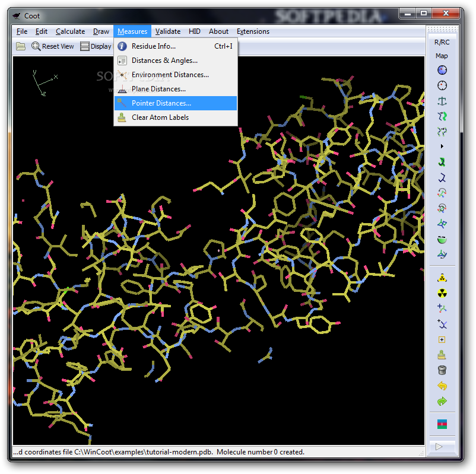This screenshot has height=474, width=476.
Task: Expand side toolbar with bottom play arrow
Action: click(442, 447)
